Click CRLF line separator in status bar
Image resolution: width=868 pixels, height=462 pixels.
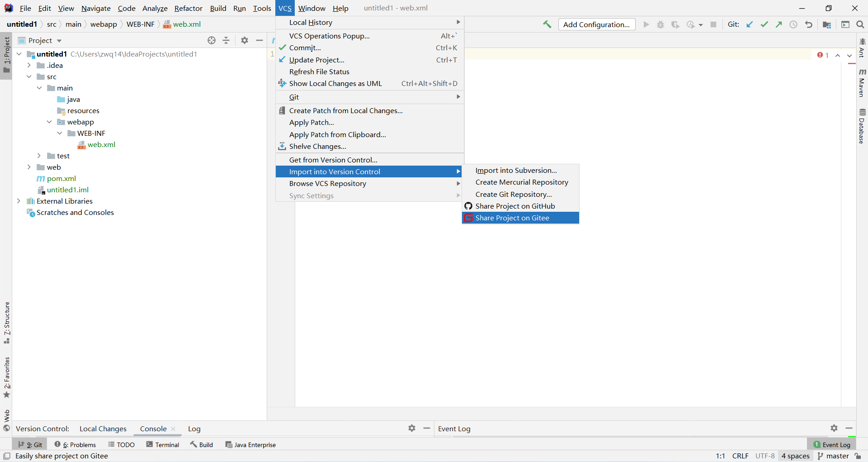741,456
